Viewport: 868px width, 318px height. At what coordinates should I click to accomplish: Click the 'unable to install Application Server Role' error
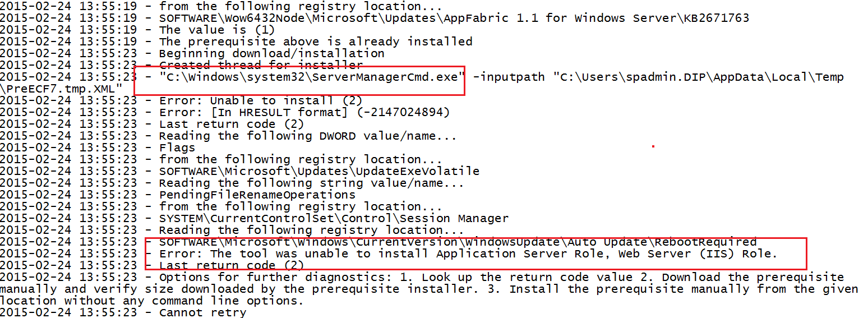469,254
